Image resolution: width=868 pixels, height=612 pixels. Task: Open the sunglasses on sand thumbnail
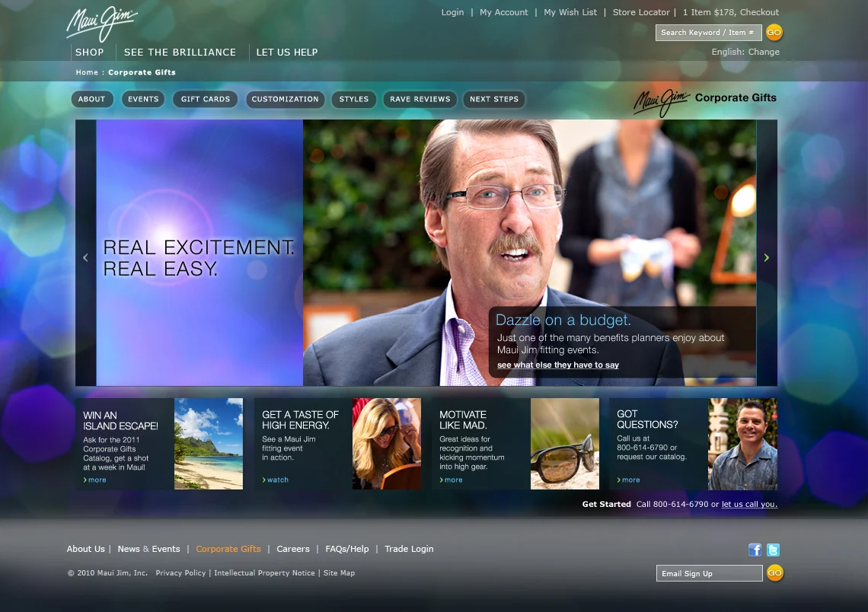(565, 444)
